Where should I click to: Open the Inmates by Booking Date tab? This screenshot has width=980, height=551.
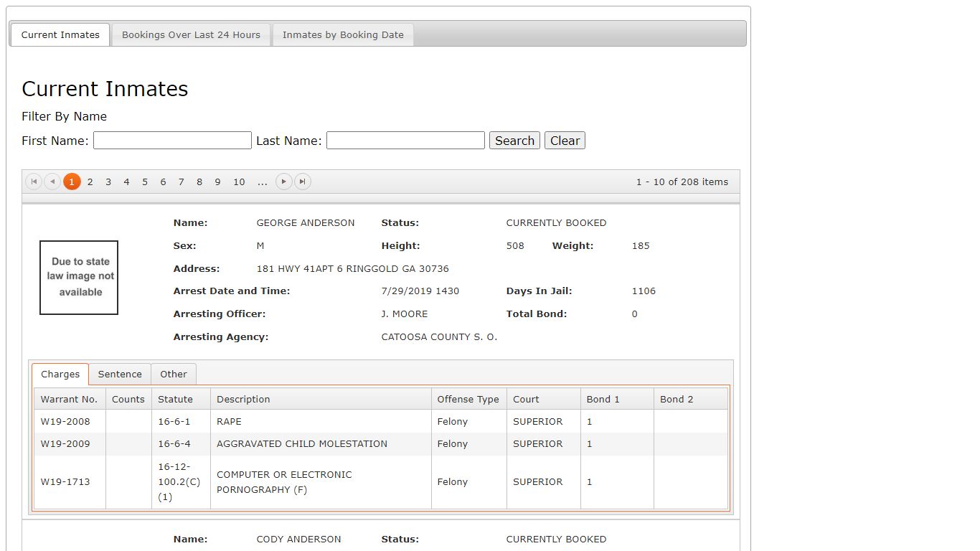click(x=343, y=34)
